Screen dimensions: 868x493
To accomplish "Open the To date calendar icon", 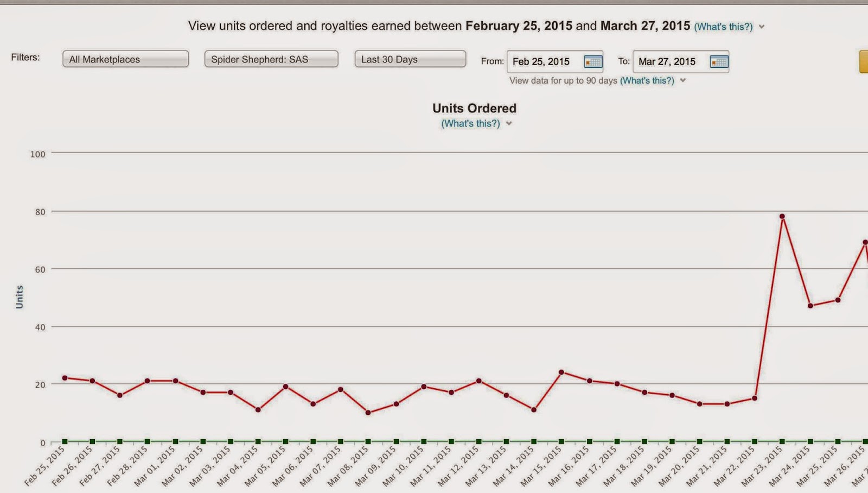I will point(719,62).
